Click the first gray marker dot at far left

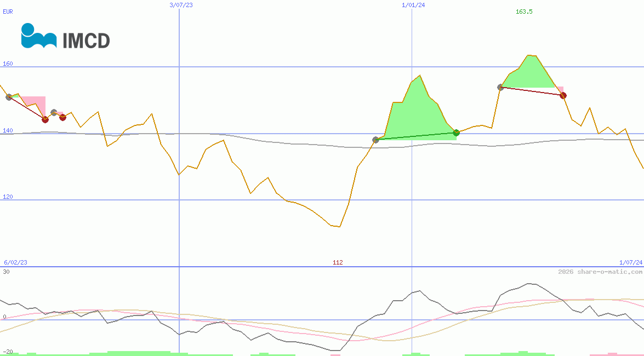pos(9,97)
